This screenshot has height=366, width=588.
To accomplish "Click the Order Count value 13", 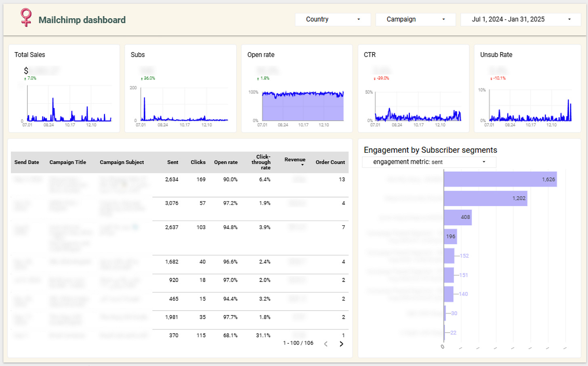I will coord(342,179).
